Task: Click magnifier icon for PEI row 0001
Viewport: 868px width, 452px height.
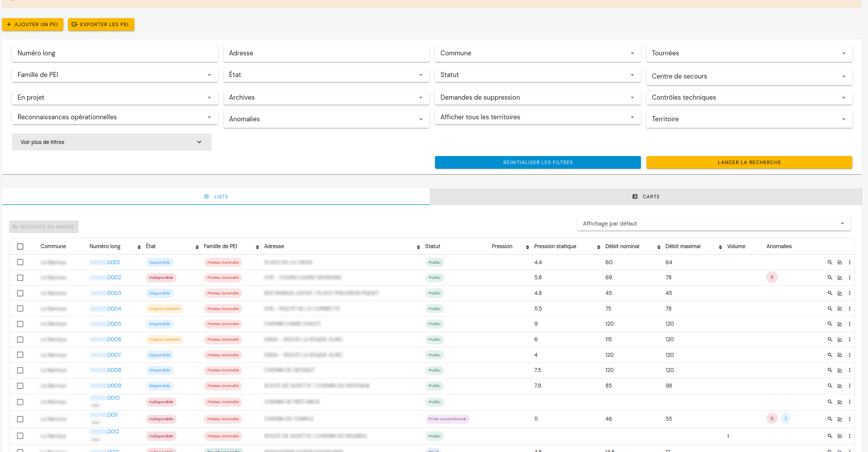Action: click(x=830, y=262)
